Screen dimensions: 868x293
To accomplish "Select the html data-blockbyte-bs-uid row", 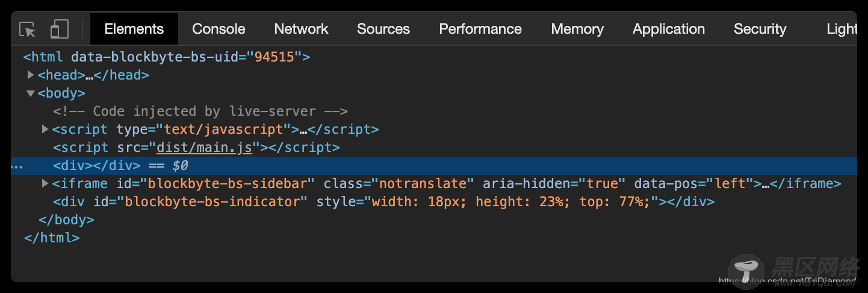I will click(433, 57).
